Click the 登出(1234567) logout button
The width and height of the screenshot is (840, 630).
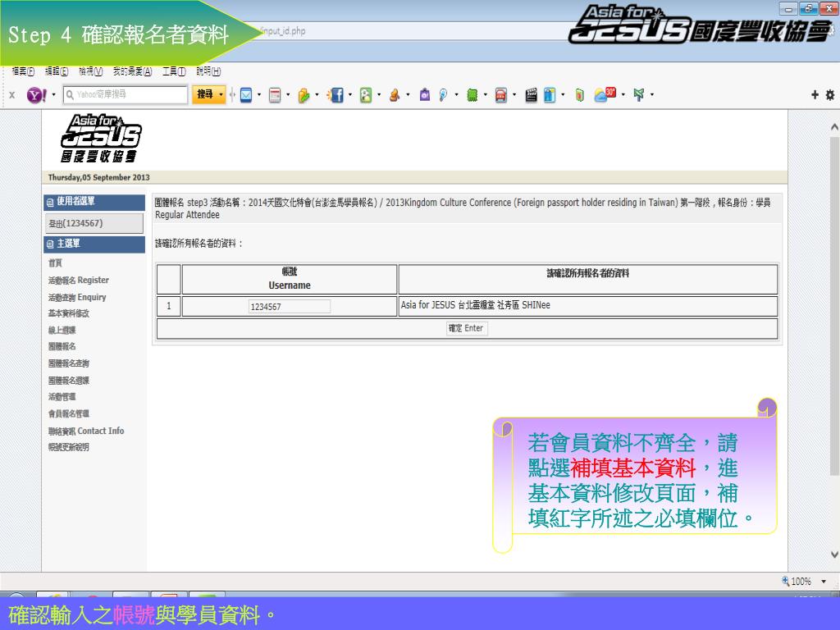[94, 223]
